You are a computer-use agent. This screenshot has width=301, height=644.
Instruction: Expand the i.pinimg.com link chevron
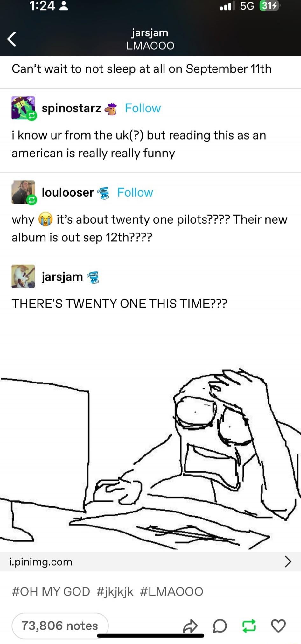click(x=288, y=562)
